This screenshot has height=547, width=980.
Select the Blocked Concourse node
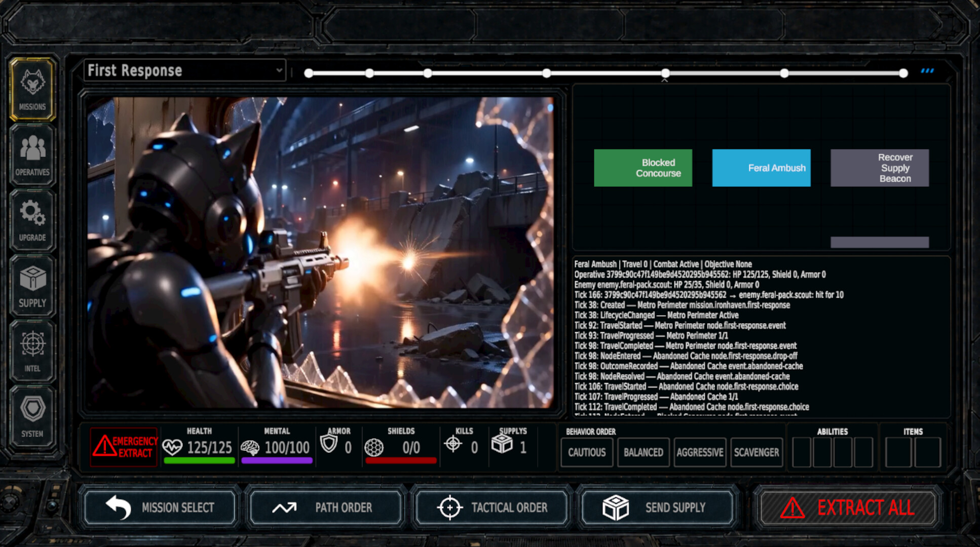coord(643,168)
